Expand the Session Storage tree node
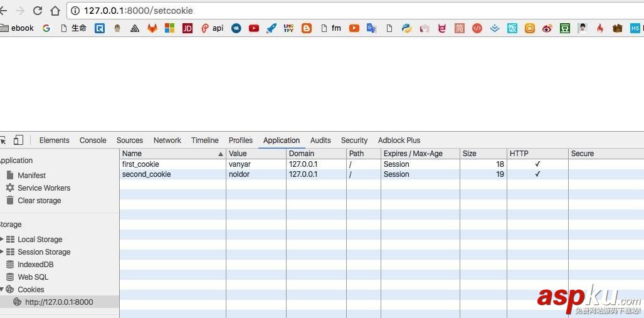Viewport: 644px width, 318px height. click(2, 252)
